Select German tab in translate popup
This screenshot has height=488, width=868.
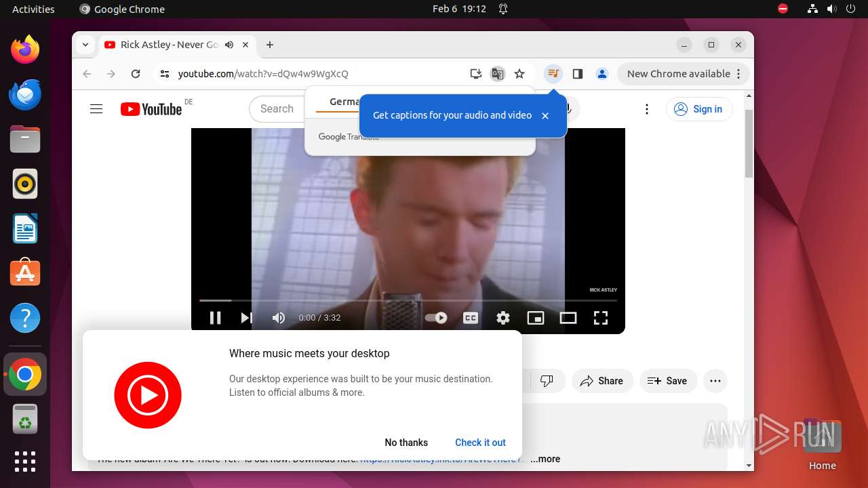pyautogui.click(x=344, y=102)
